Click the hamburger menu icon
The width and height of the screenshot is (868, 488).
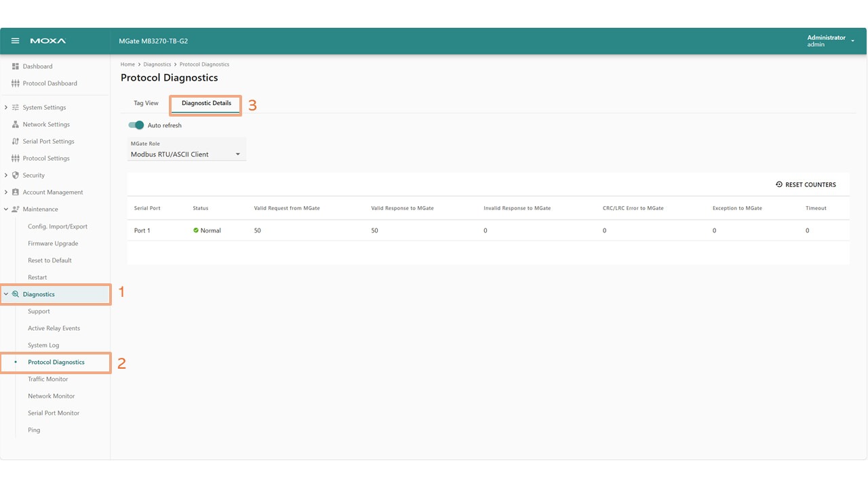[16, 41]
